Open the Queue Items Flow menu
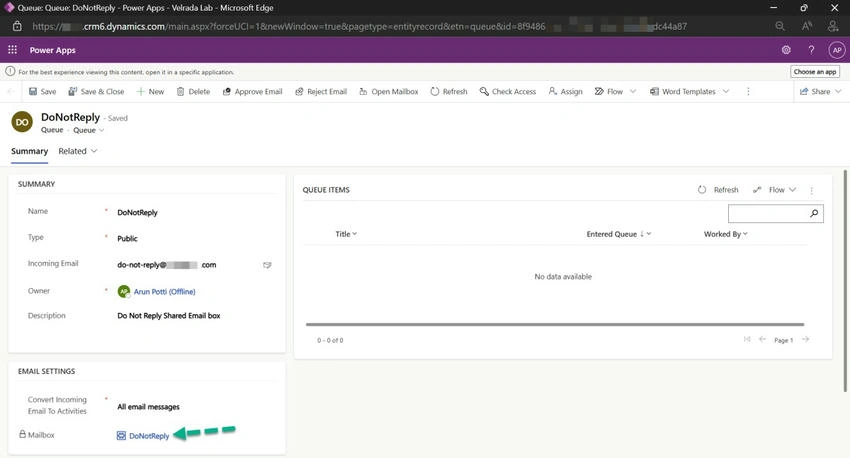Screen dimensions: 850x458 point(774,190)
